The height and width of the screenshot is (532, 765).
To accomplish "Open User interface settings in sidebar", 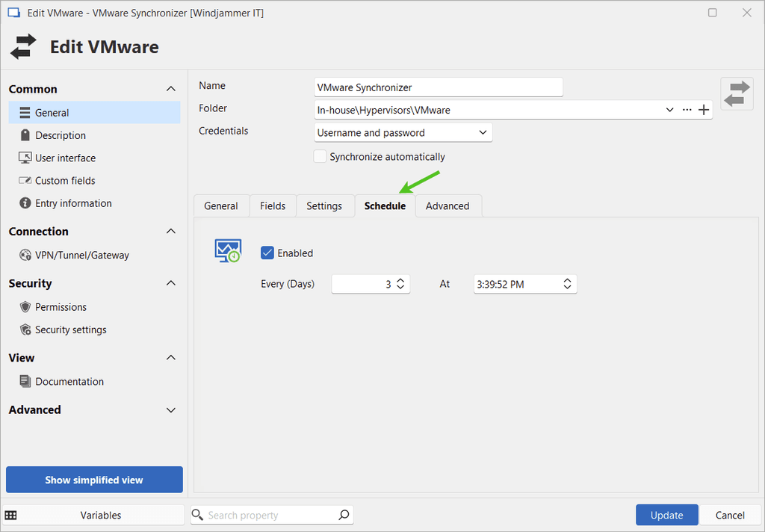I will (65, 158).
